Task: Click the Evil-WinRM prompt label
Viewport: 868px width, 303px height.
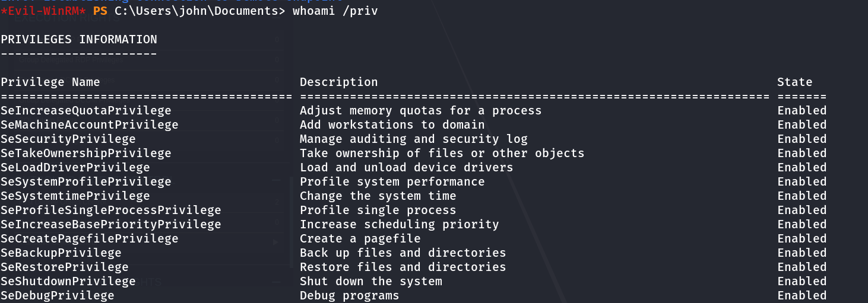Action: (x=44, y=11)
